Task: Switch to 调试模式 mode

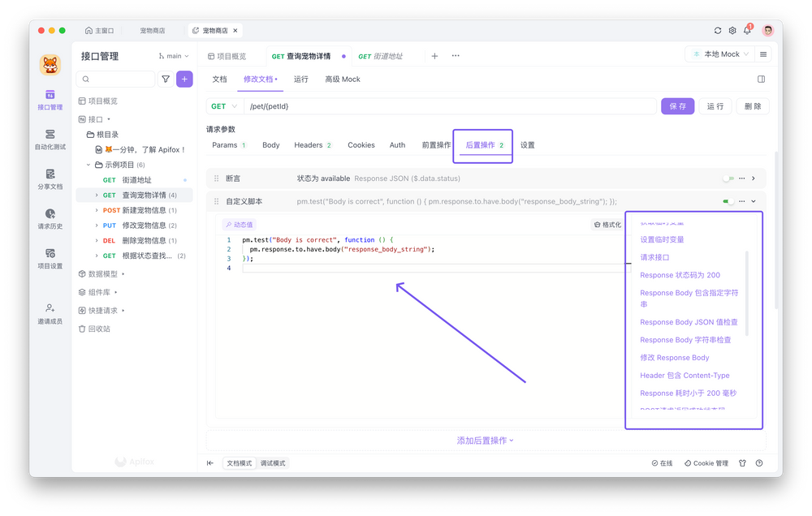Action: point(273,463)
